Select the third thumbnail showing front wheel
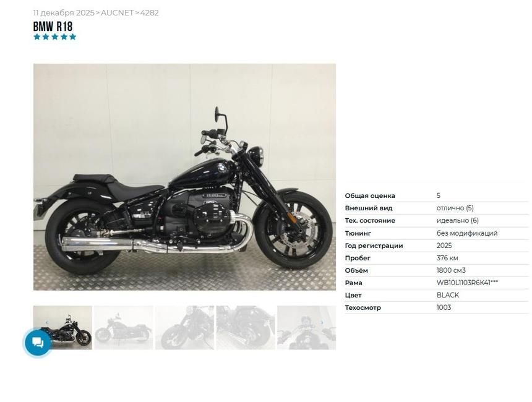The width and height of the screenshot is (532, 402). click(184, 328)
